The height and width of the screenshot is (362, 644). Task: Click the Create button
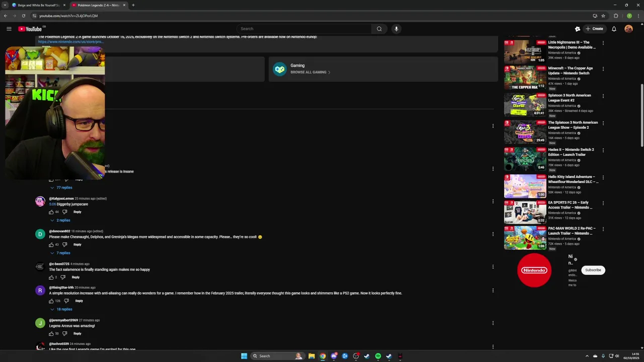point(594,29)
